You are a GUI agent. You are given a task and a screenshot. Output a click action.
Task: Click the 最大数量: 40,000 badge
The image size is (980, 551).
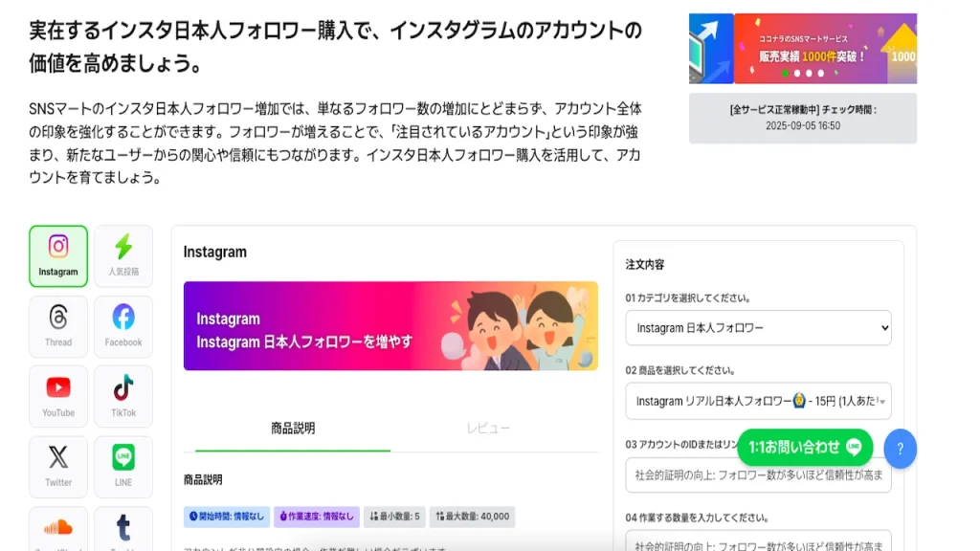(x=472, y=517)
